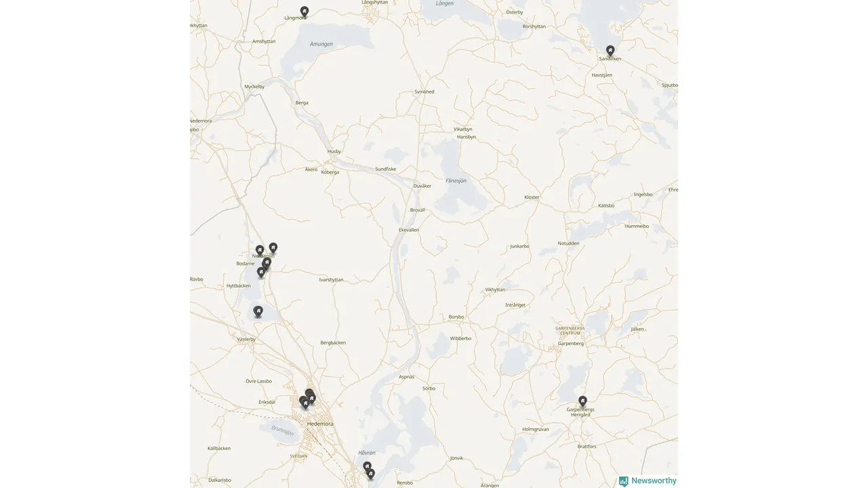Open the Newsworthy logo link

point(648,481)
